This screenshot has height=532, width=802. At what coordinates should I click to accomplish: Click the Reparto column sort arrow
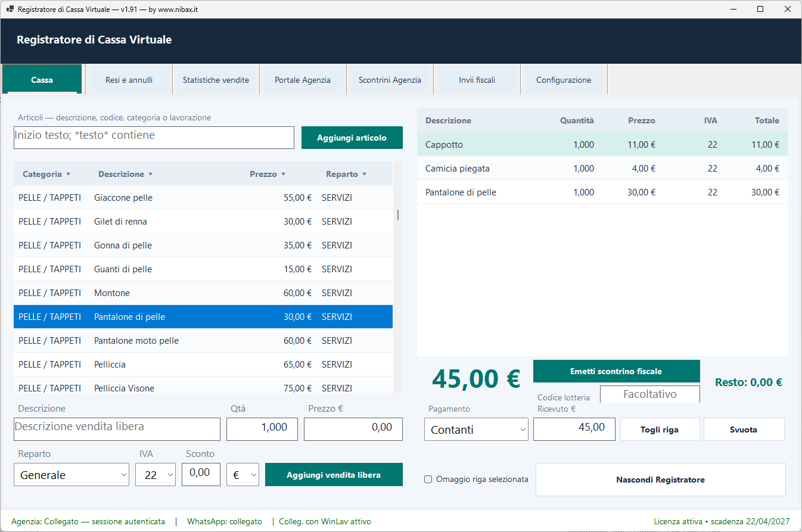(364, 175)
